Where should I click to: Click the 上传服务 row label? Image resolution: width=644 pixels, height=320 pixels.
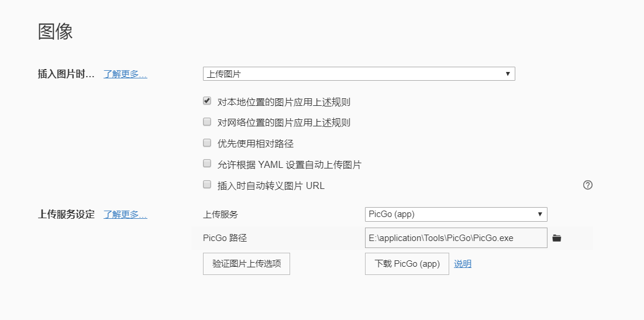click(221, 215)
